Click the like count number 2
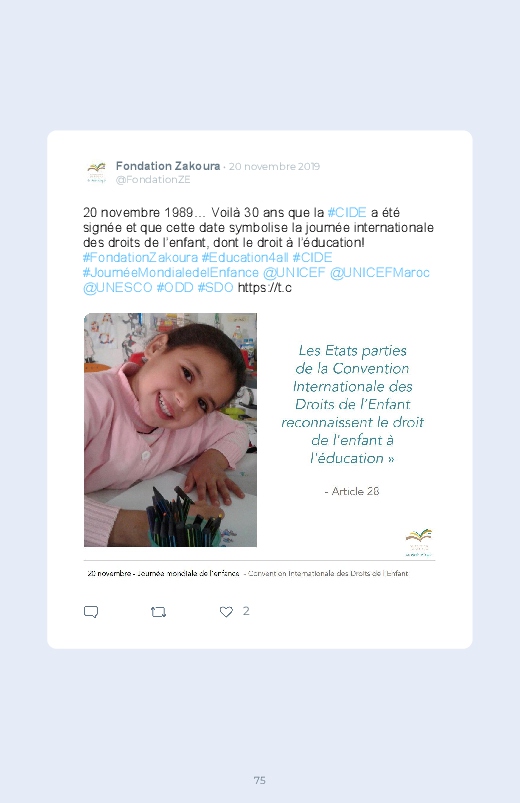The width and height of the screenshot is (520, 803). [246, 611]
